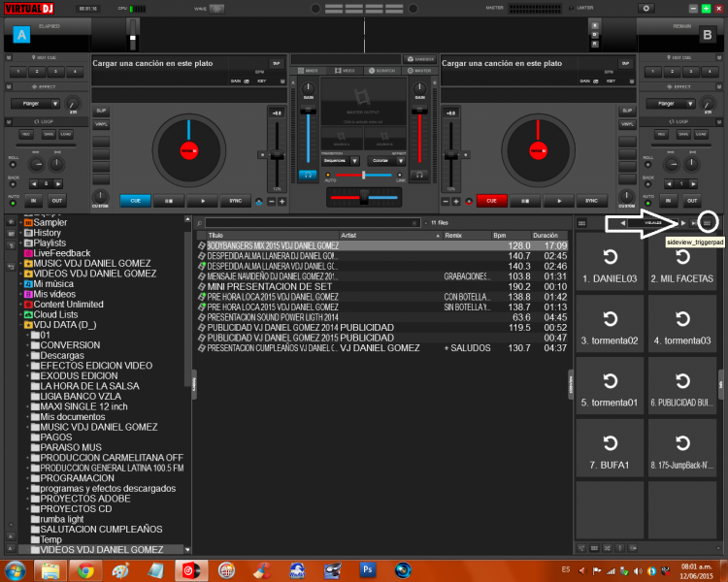Open the LOOP panel menu on deck A
Screen dimensions: 728x582
pos(9,121)
